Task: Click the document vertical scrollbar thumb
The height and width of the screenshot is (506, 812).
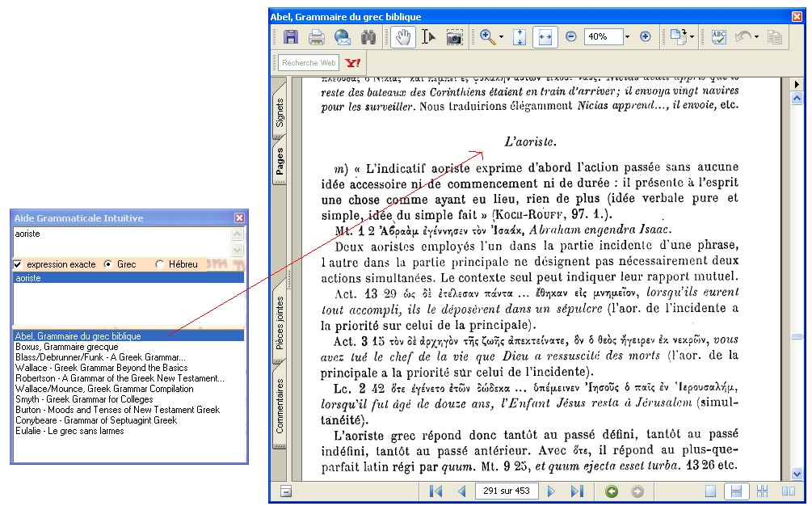Action: (797, 336)
